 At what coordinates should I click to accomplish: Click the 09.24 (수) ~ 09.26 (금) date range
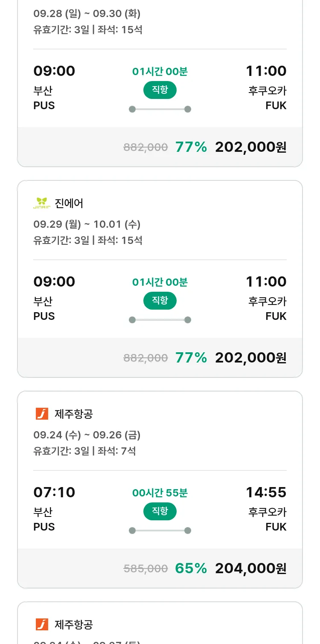(87, 435)
